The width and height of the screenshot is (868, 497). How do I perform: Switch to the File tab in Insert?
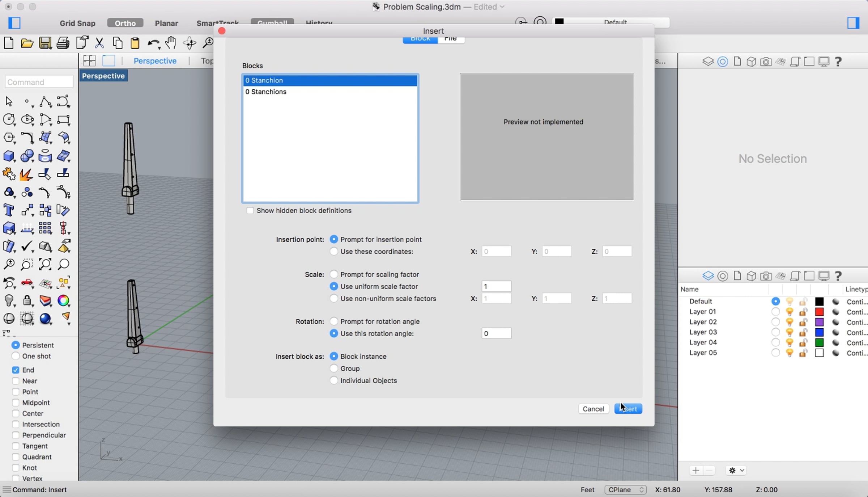(x=451, y=39)
